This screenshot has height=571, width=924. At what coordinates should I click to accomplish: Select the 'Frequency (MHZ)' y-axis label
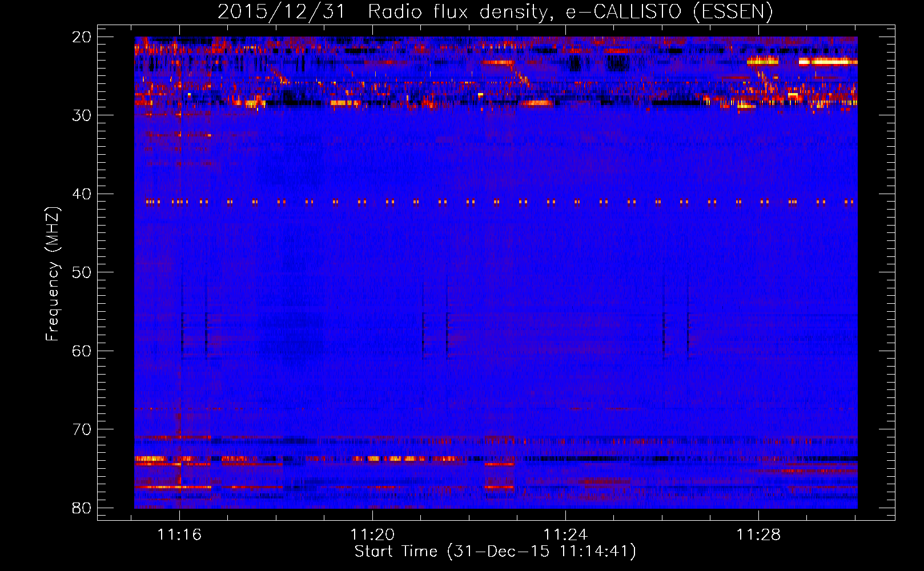(x=53, y=274)
